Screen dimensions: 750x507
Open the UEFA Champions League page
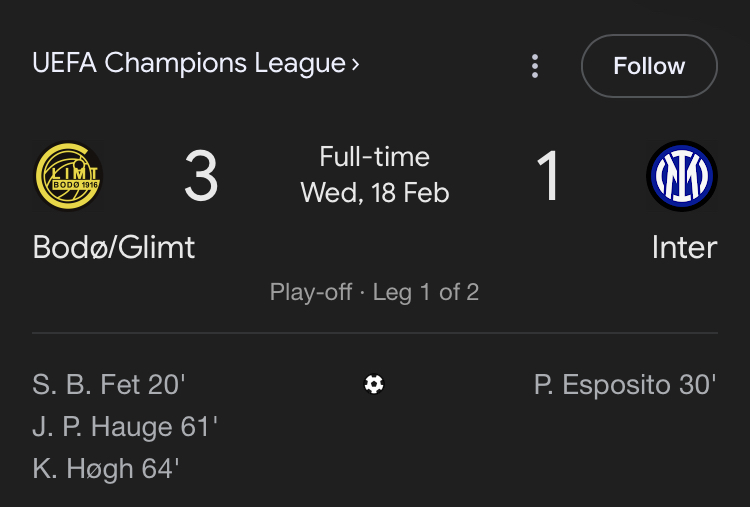[189, 64]
